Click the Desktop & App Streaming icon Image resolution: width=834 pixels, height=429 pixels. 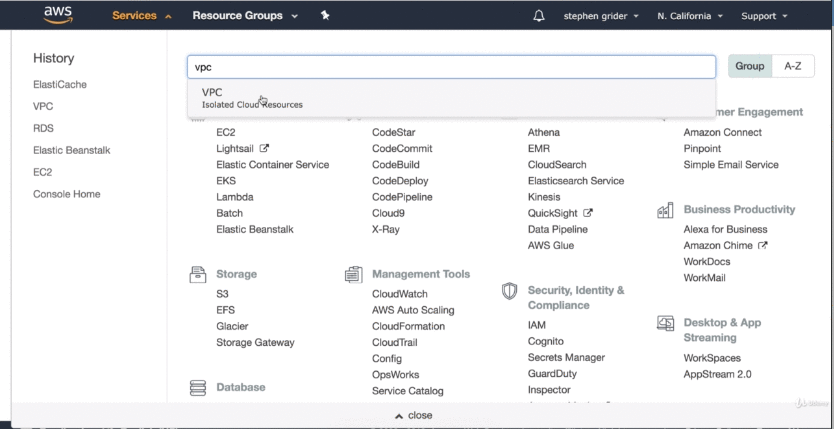tap(665, 323)
